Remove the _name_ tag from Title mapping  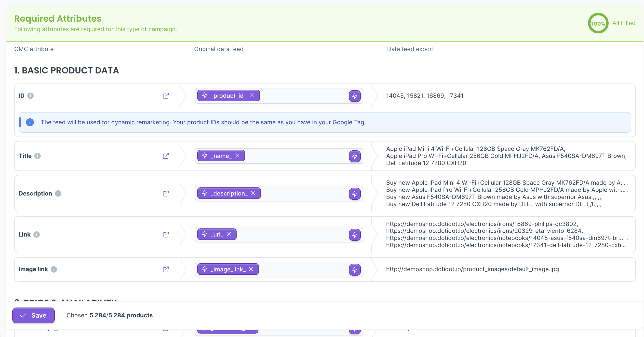pos(238,155)
